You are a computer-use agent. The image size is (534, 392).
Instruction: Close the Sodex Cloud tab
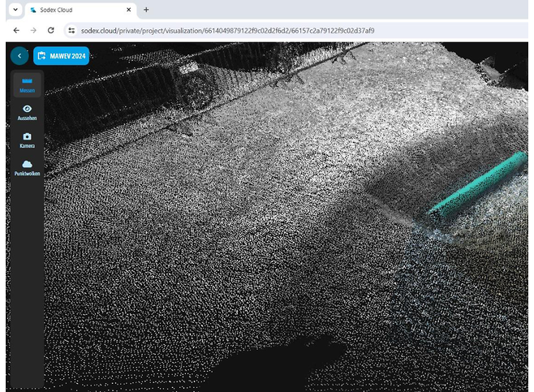click(x=129, y=10)
